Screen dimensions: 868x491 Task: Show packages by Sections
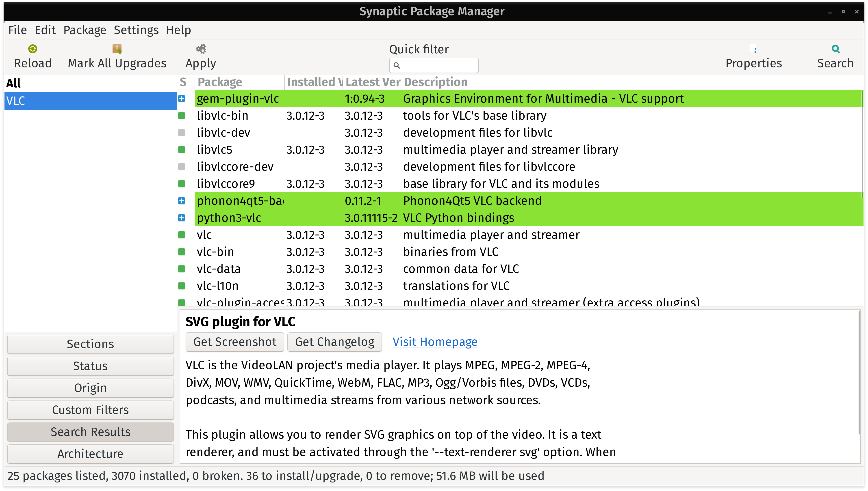coord(90,344)
